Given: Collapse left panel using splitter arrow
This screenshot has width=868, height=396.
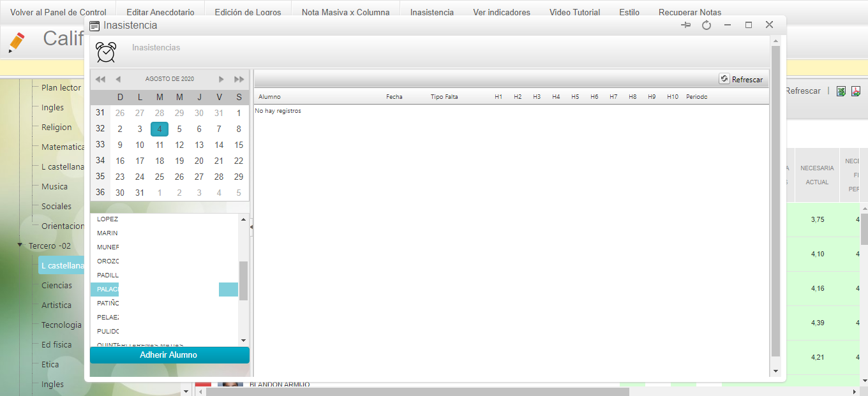Looking at the screenshot, I should coord(251,226).
